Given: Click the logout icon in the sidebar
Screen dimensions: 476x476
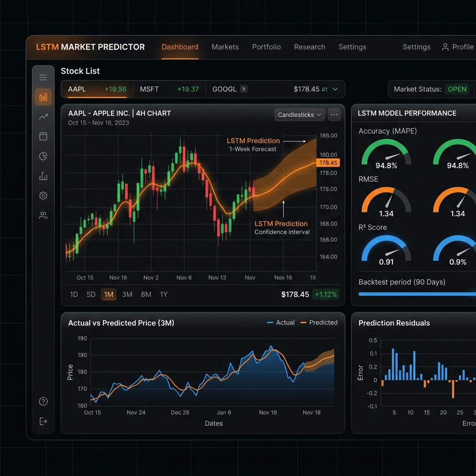Looking at the screenshot, I should (x=43, y=421).
